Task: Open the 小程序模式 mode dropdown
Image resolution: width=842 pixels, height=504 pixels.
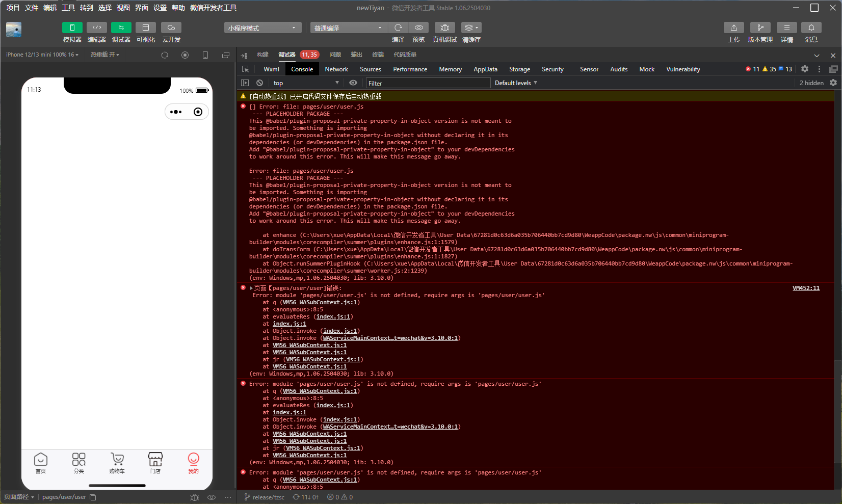Action: pos(262,28)
